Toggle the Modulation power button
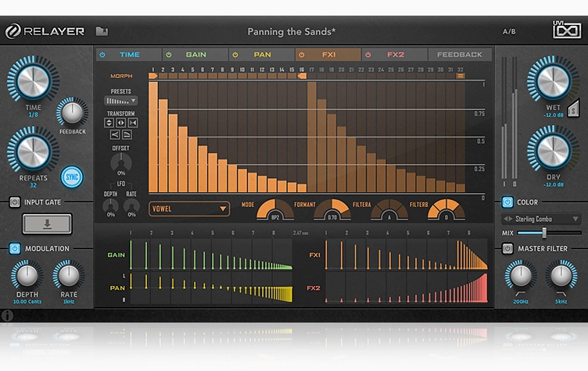This screenshot has height=371, width=588. point(15,248)
